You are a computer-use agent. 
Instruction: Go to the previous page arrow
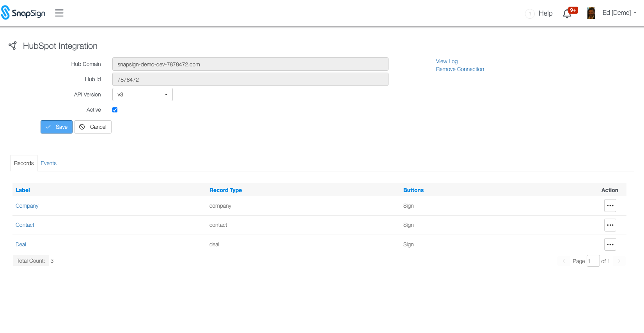564,261
